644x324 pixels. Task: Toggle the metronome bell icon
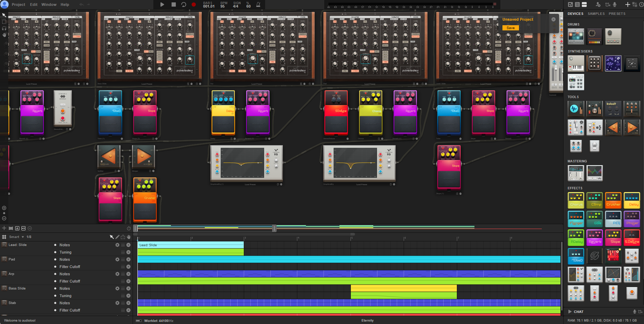259,5
